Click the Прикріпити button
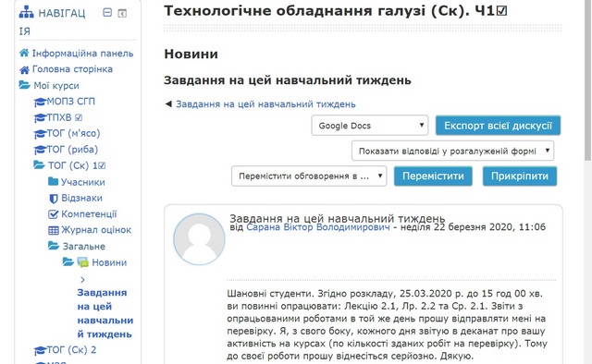Viewport: 592px width, 364px height. point(520,176)
